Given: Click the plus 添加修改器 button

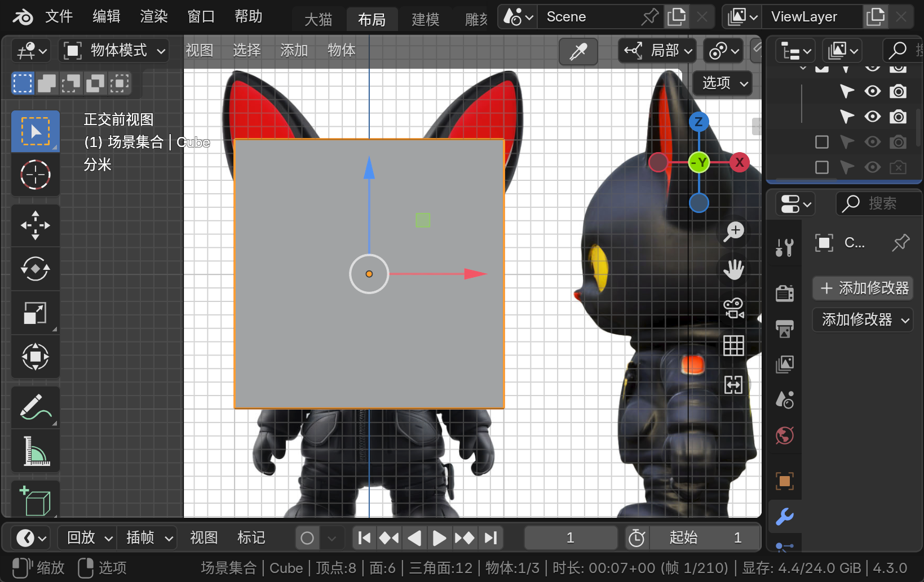Looking at the screenshot, I should [863, 288].
